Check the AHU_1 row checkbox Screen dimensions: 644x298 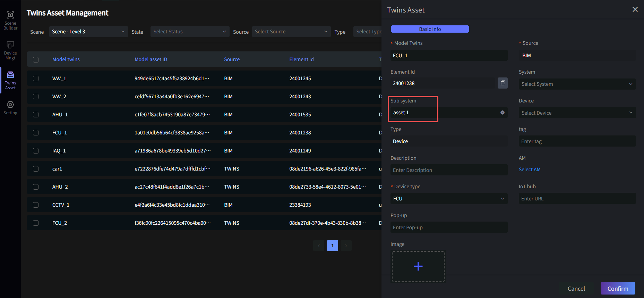pos(36,115)
